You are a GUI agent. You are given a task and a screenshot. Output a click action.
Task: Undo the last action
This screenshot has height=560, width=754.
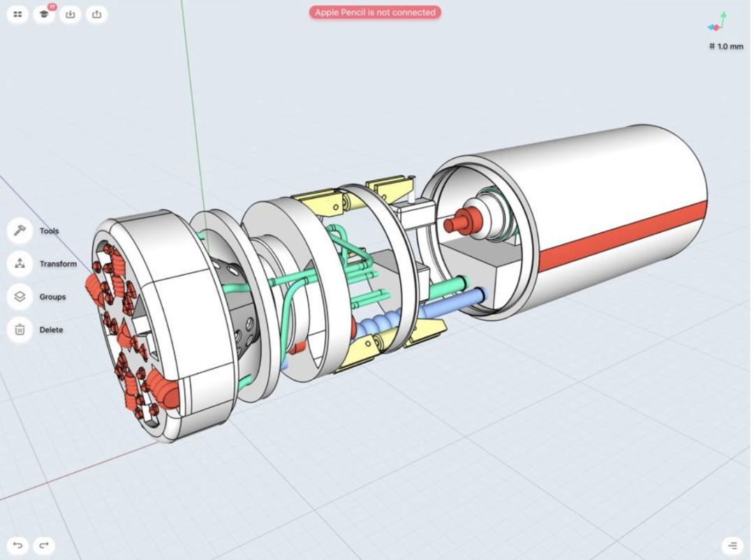17,545
